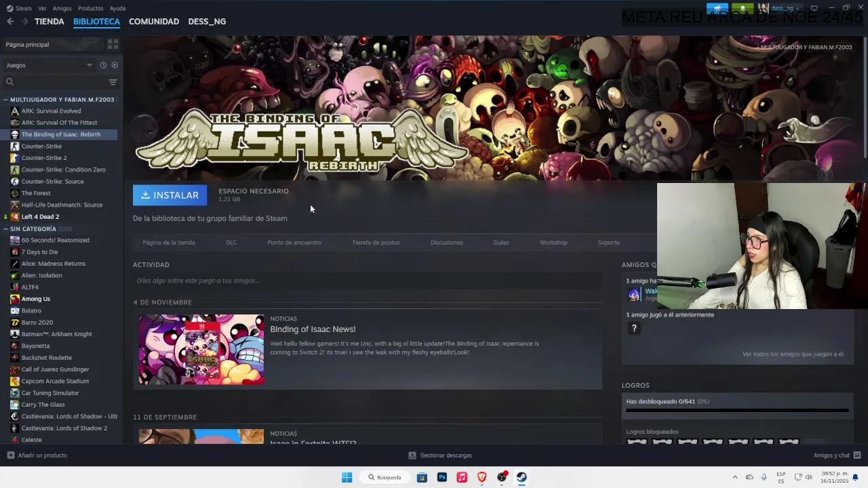The height and width of the screenshot is (488, 868).
Task: Show ready-to-play games icon filter
Action: [115, 65]
